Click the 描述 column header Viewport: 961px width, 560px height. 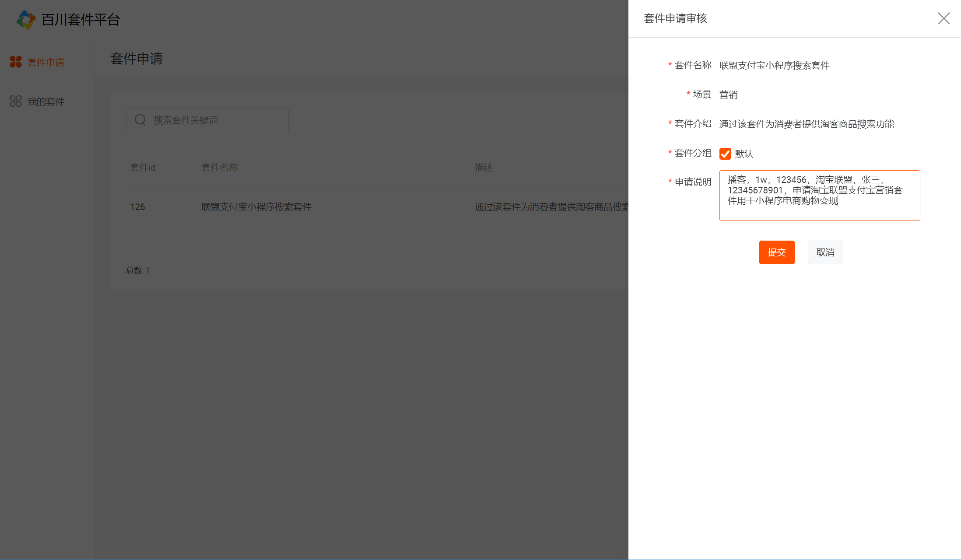pos(484,168)
